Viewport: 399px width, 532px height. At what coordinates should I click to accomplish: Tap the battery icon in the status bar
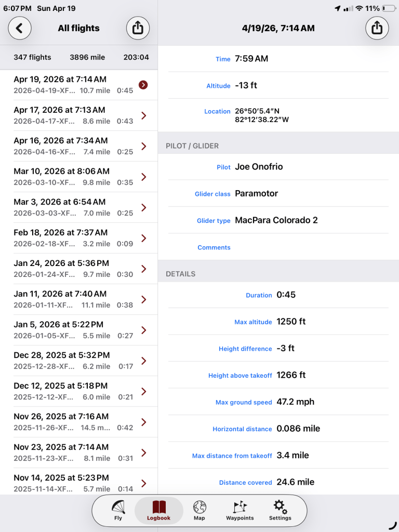pyautogui.click(x=389, y=9)
